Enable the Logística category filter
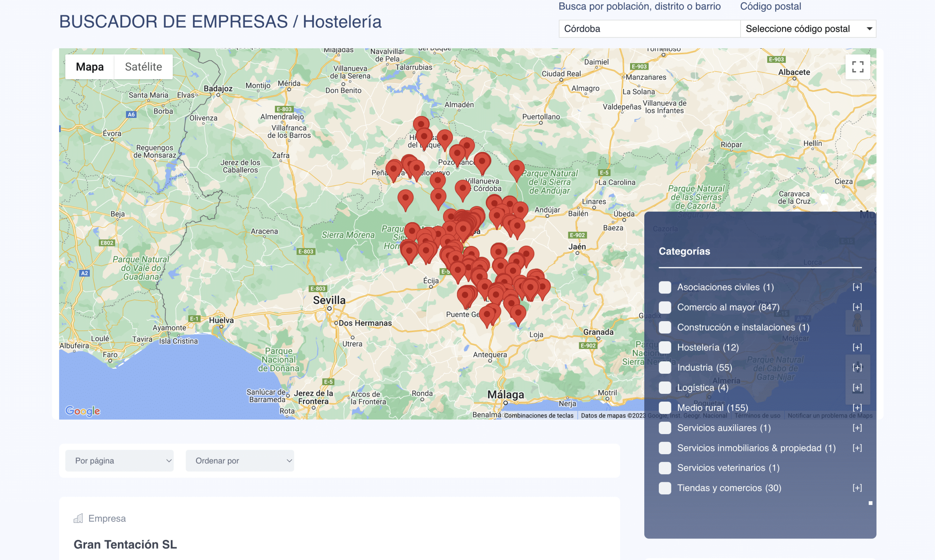935x560 pixels. [665, 388]
